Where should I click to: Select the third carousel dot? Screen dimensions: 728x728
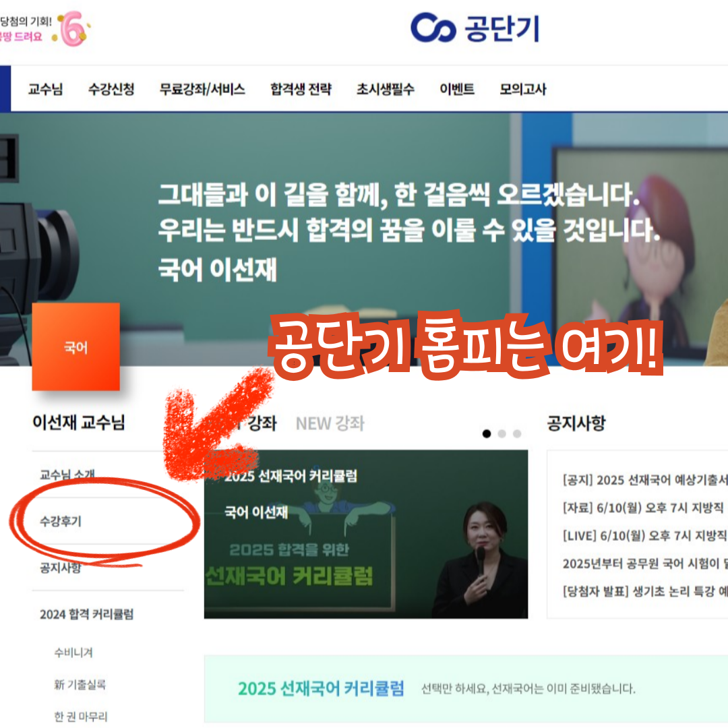pyautogui.click(x=517, y=433)
